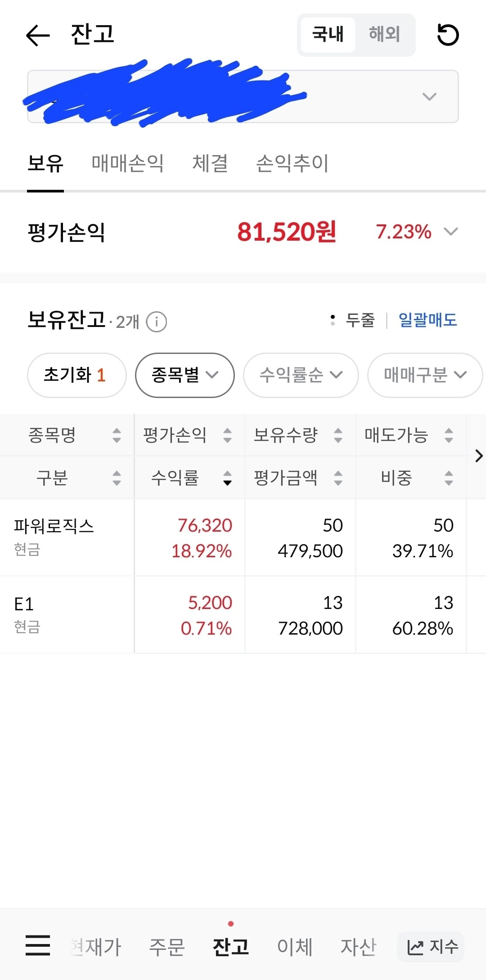The image size is (486, 980).
Task: Open the 종목별 dropdown
Action: tap(184, 375)
